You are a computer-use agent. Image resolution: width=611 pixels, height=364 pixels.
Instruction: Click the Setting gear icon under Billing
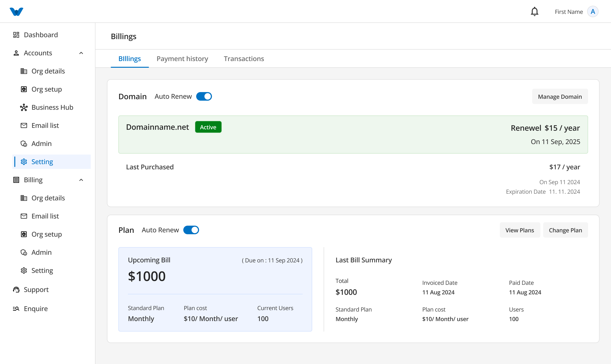(x=24, y=270)
